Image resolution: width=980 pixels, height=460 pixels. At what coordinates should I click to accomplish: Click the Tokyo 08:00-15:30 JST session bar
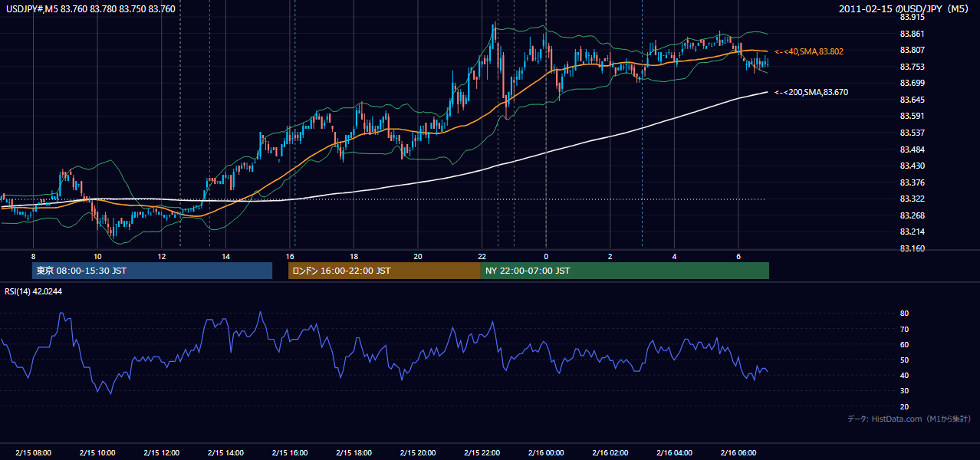click(152, 271)
